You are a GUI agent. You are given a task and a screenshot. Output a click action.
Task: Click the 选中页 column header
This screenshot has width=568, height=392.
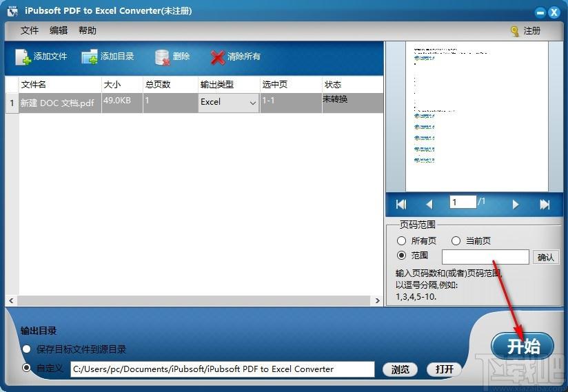pyautogui.click(x=291, y=85)
